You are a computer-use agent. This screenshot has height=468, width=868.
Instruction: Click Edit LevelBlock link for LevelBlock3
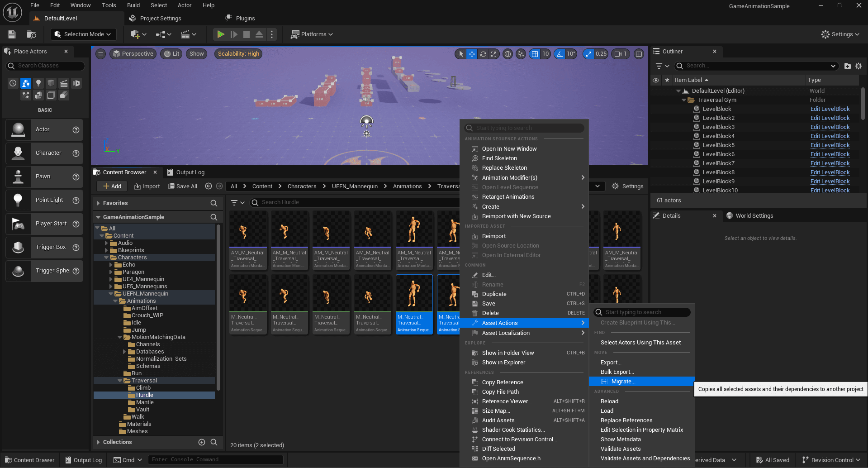click(830, 127)
